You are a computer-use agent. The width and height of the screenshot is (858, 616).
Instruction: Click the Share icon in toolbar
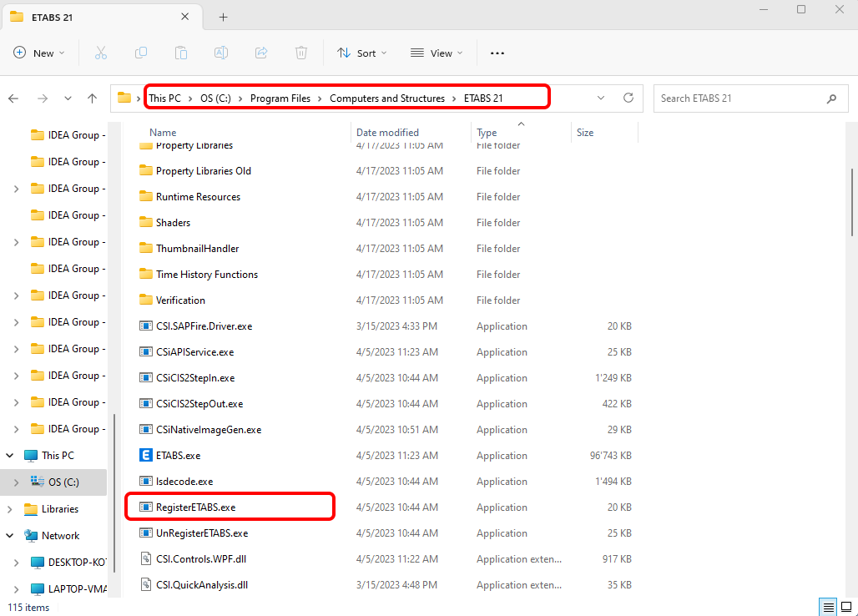(x=261, y=53)
